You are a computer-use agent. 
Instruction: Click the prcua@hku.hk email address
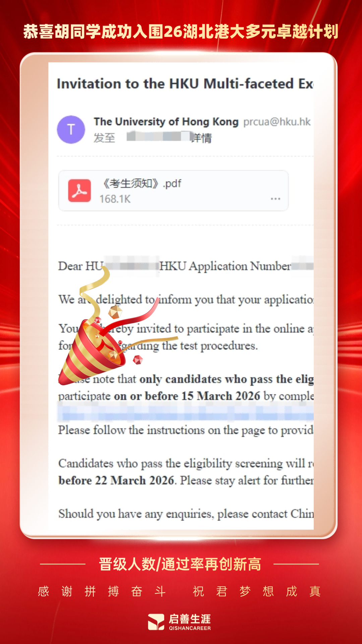tap(277, 122)
